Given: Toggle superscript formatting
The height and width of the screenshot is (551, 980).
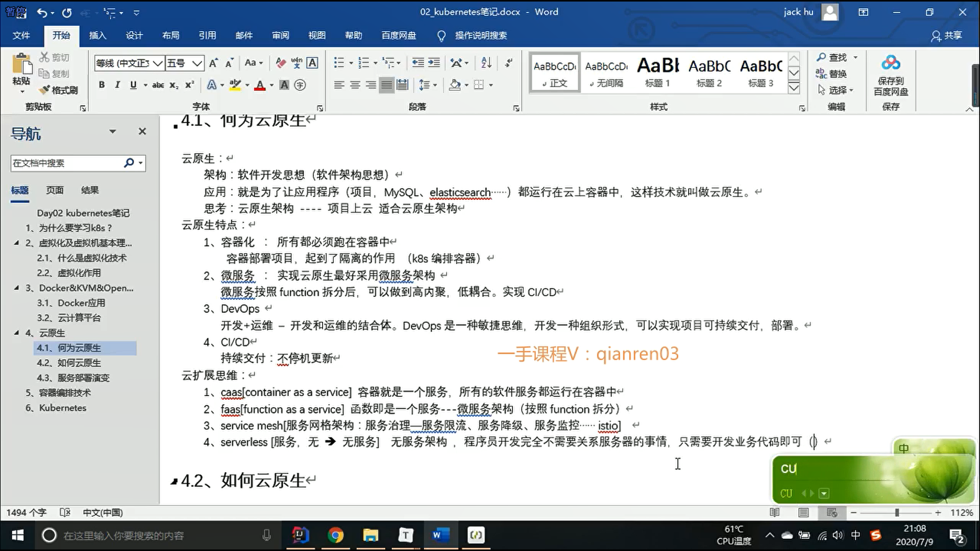Looking at the screenshot, I should tap(189, 85).
